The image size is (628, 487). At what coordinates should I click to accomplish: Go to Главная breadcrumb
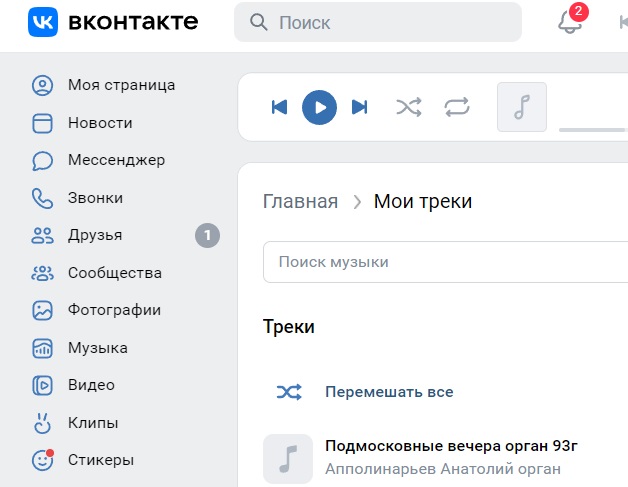click(300, 201)
